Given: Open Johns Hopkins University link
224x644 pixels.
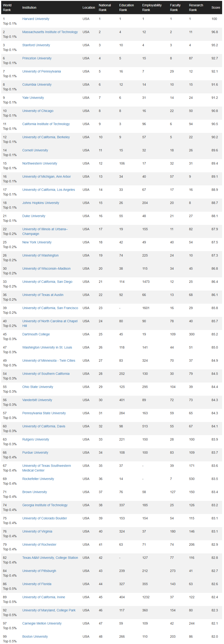Looking at the screenshot, I should [x=40, y=203].
